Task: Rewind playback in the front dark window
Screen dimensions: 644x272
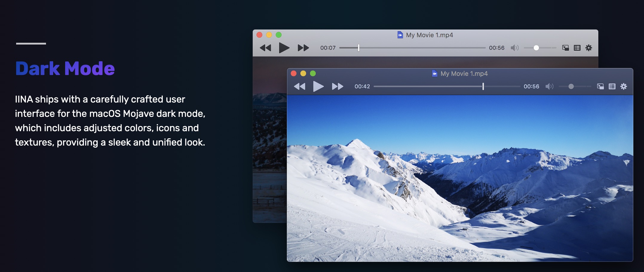Action: point(300,86)
